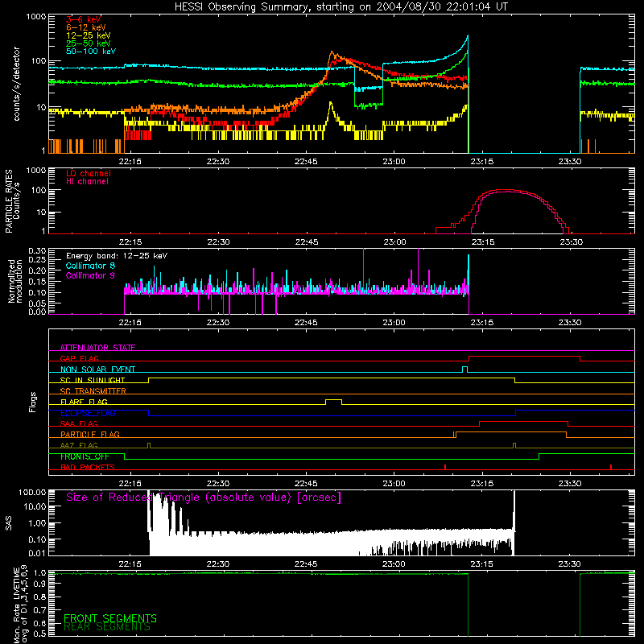
Task: Click the 23:30 tick label under the modulation panel
Action: [570, 323]
